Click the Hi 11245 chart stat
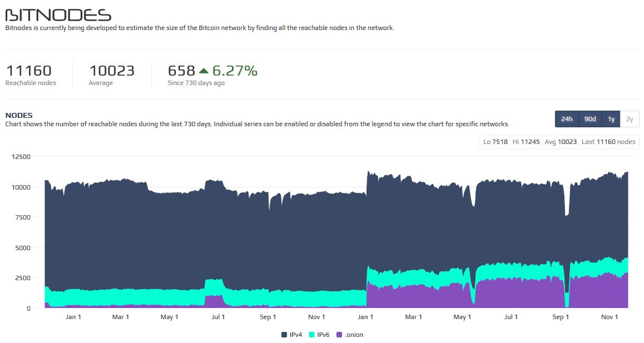 point(526,142)
